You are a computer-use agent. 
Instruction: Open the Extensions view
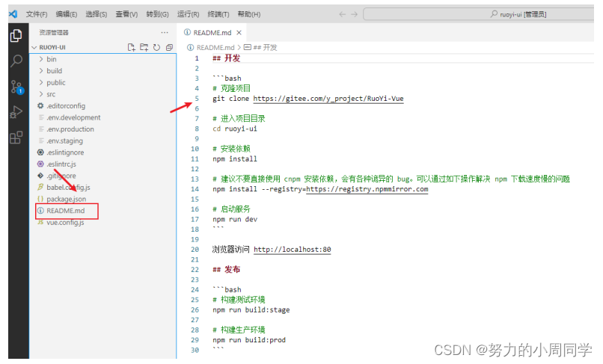tap(16, 138)
